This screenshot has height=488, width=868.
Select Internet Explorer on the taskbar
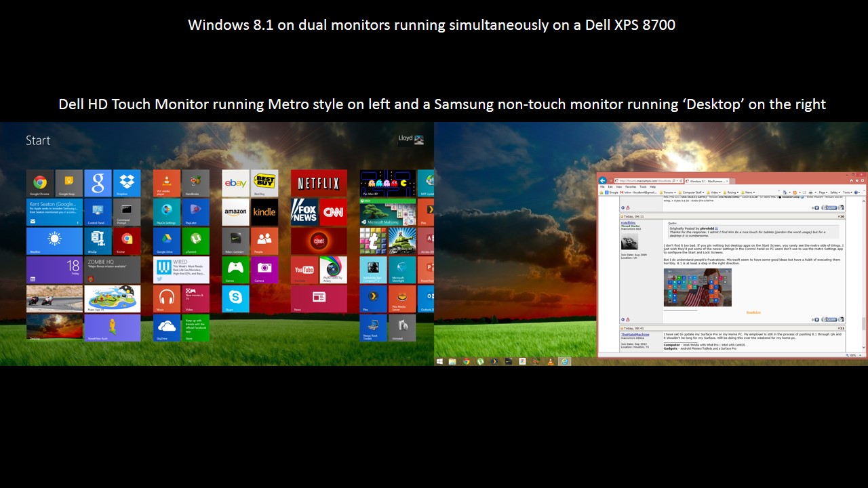tap(565, 361)
